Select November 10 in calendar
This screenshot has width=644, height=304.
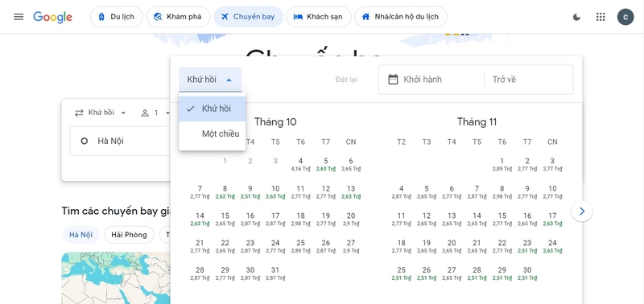coord(552,191)
